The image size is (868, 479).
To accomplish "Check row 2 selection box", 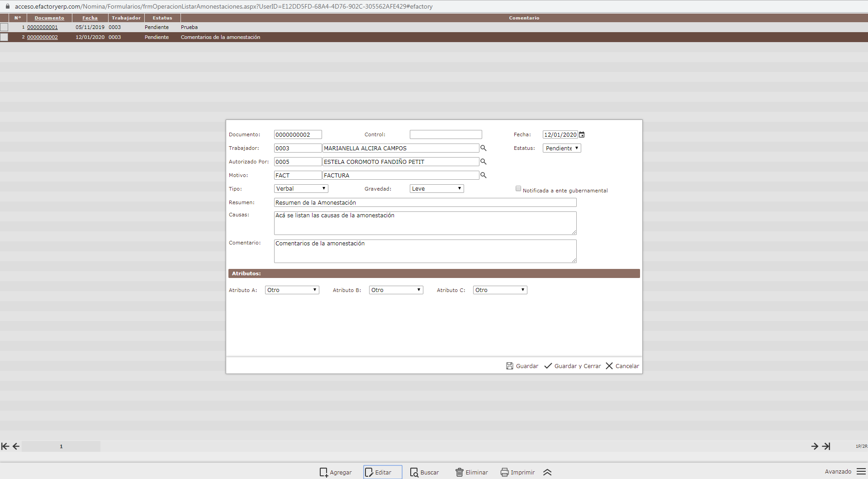I will pyautogui.click(x=4, y=37).
